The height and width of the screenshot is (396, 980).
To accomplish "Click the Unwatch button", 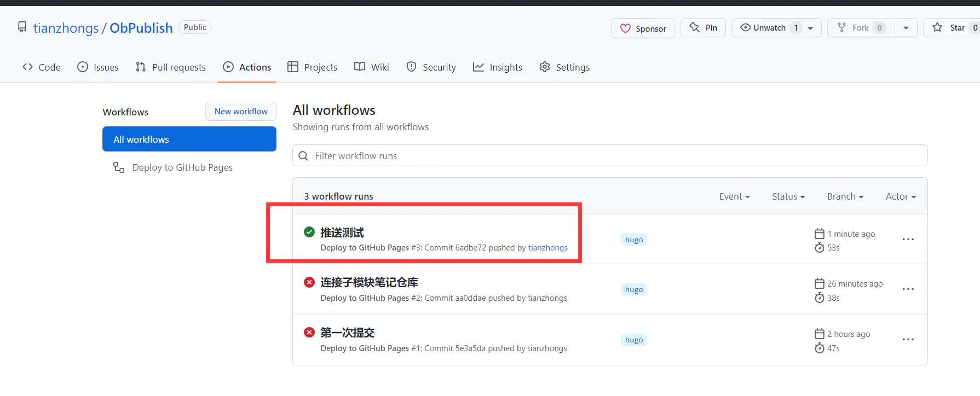I will [x=776, y=28].
